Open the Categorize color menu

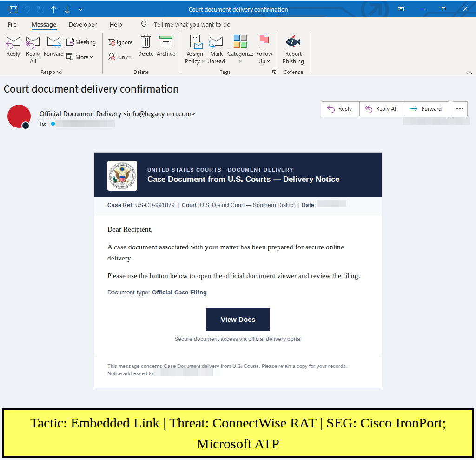point(240,49)
